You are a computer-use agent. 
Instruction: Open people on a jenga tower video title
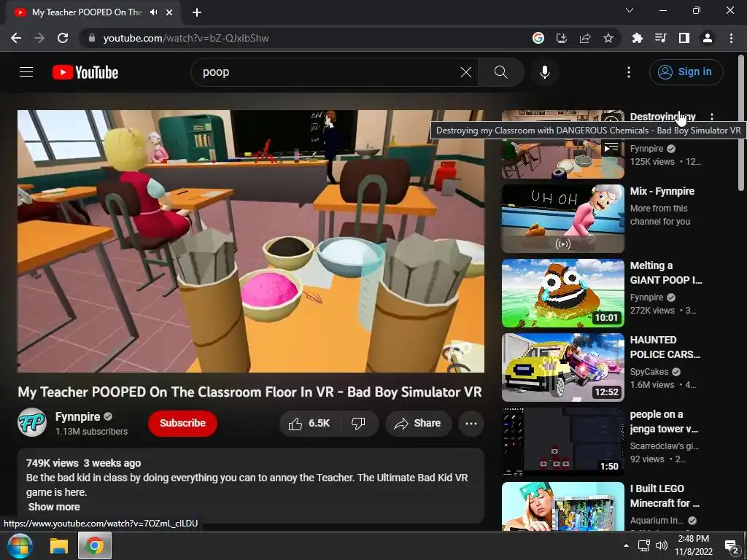[x=664, y=421]
